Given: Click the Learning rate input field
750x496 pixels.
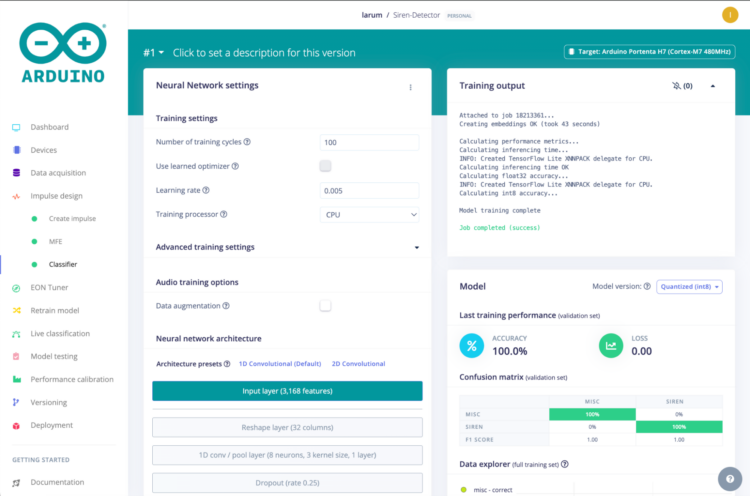Looking at the screenshot, I should (369, 191).
